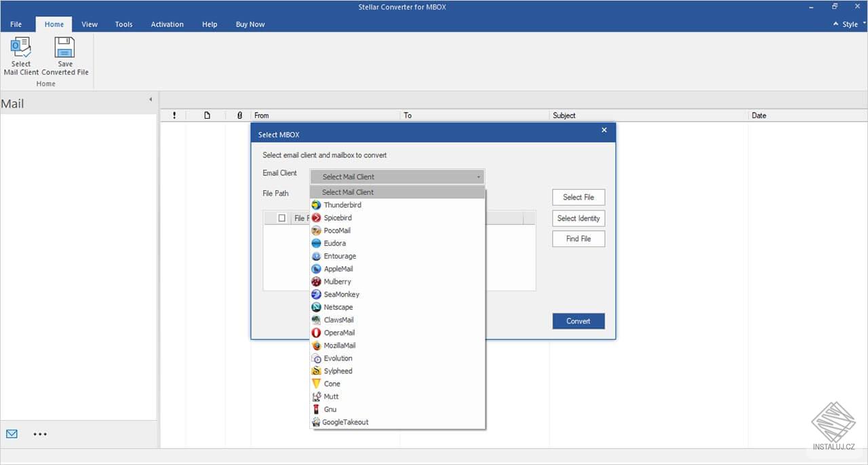Click the Mutt icon in the list
The width and height of the screenshot is (868, 465).
tap(316, 396)
